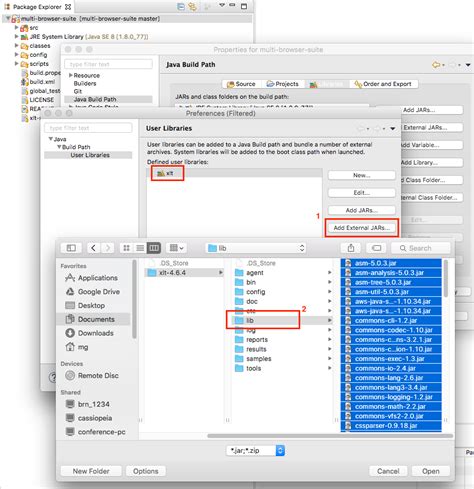Select asm-5.0.3.jar file

coord(391,263)
